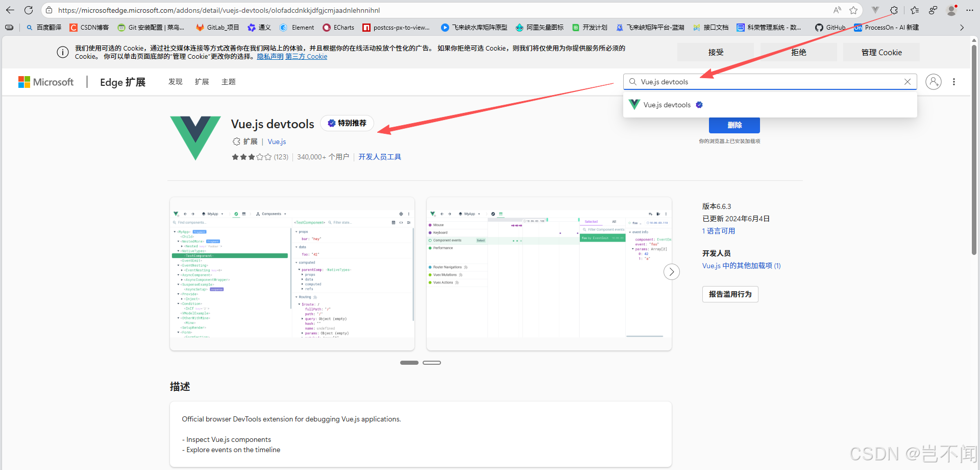Open the Read Aloud tool in address bar

click(x=837, y=10)
